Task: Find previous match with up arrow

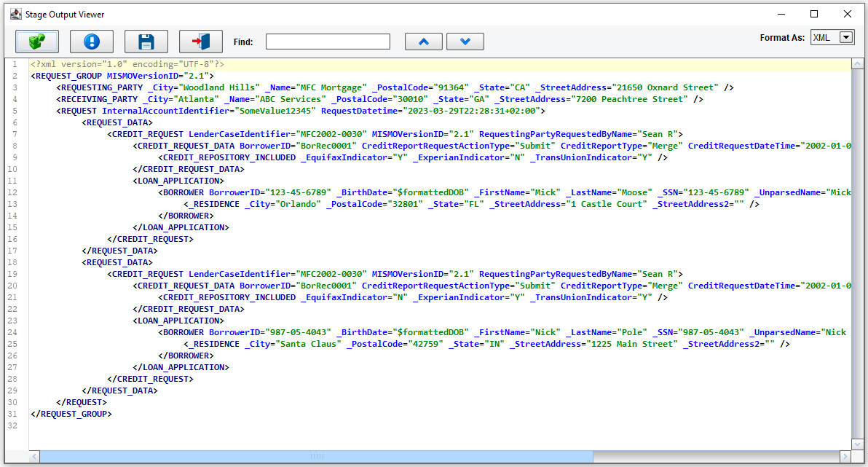Action: (x=424, y=42)
